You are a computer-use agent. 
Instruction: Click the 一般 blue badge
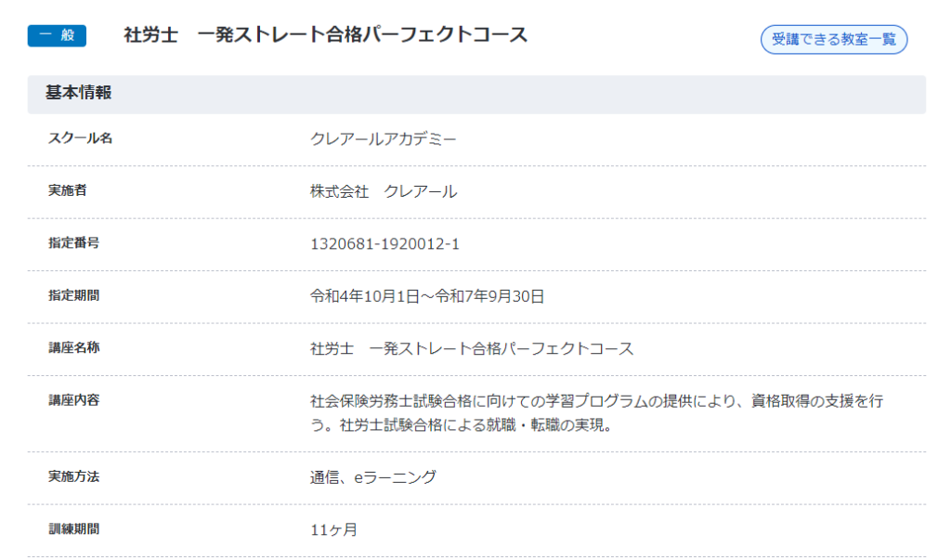pyautogui.click(x=57, y=35)
